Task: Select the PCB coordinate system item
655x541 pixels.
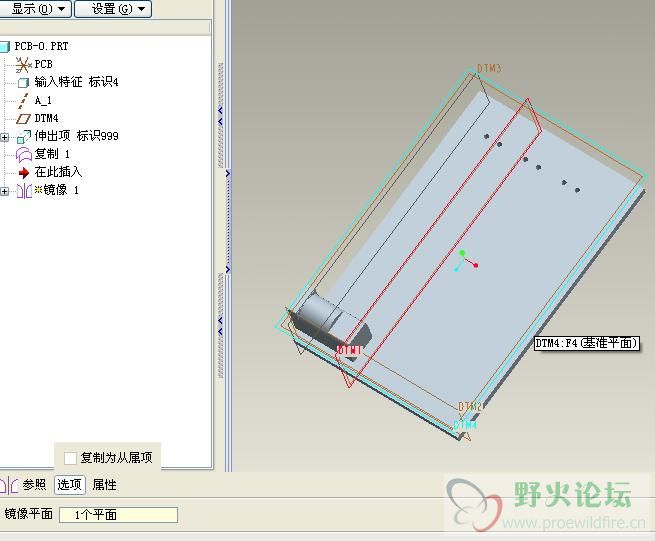Action: 43,64
